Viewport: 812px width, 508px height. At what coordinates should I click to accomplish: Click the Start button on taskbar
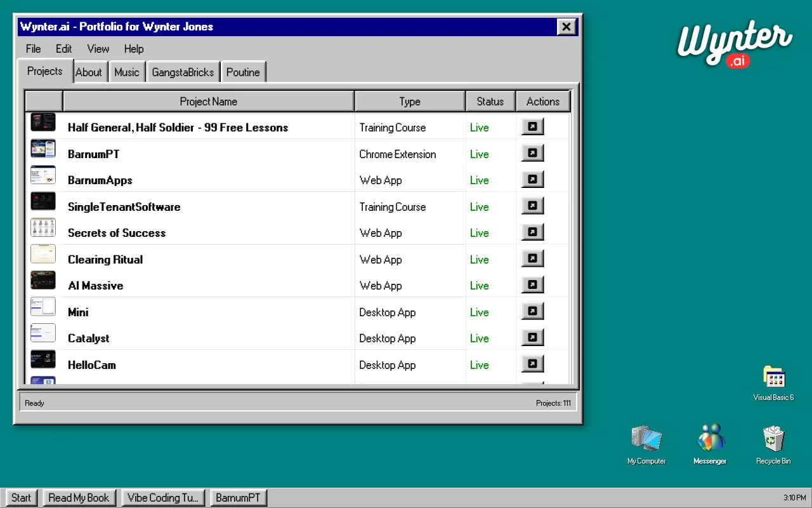point(21,498)
